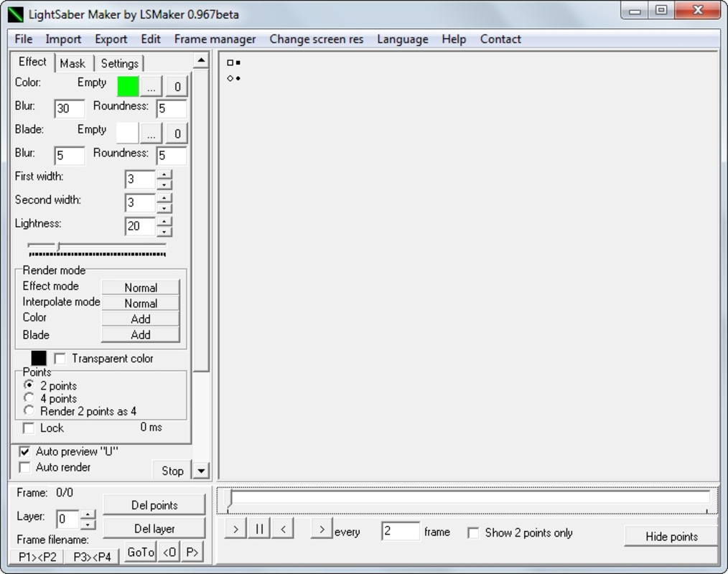Select the Effect tab
Viewport: 728px width, 574px height.
pos(32,62)
